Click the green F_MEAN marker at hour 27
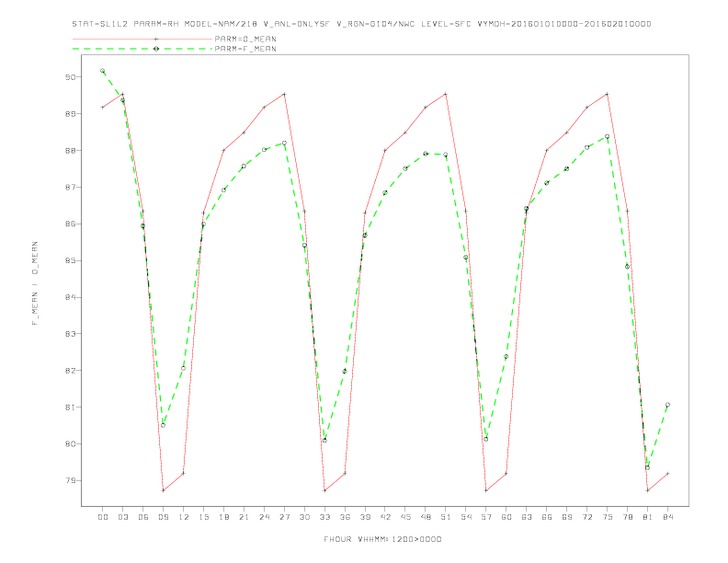 click(284, 144)
